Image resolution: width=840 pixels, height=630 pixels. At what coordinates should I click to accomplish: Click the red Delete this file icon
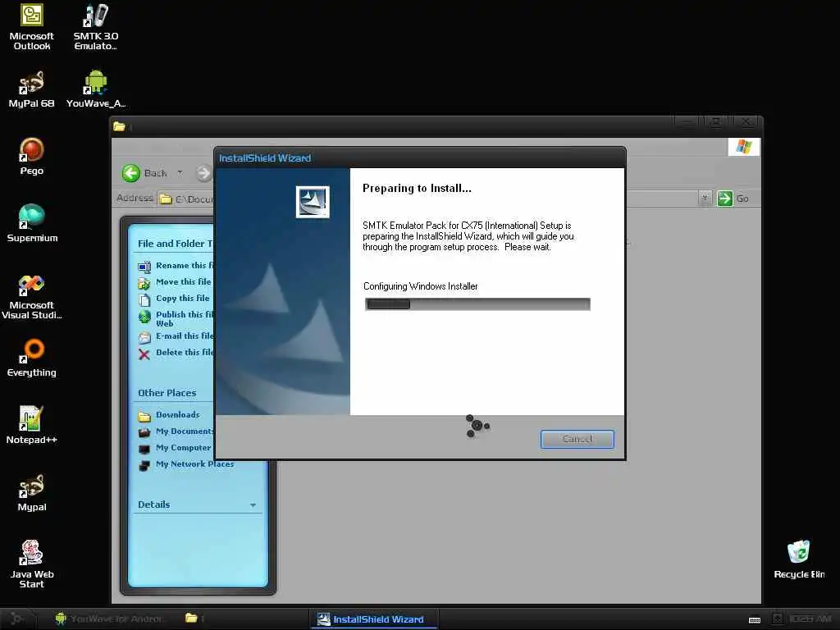[x=144, y=354]
